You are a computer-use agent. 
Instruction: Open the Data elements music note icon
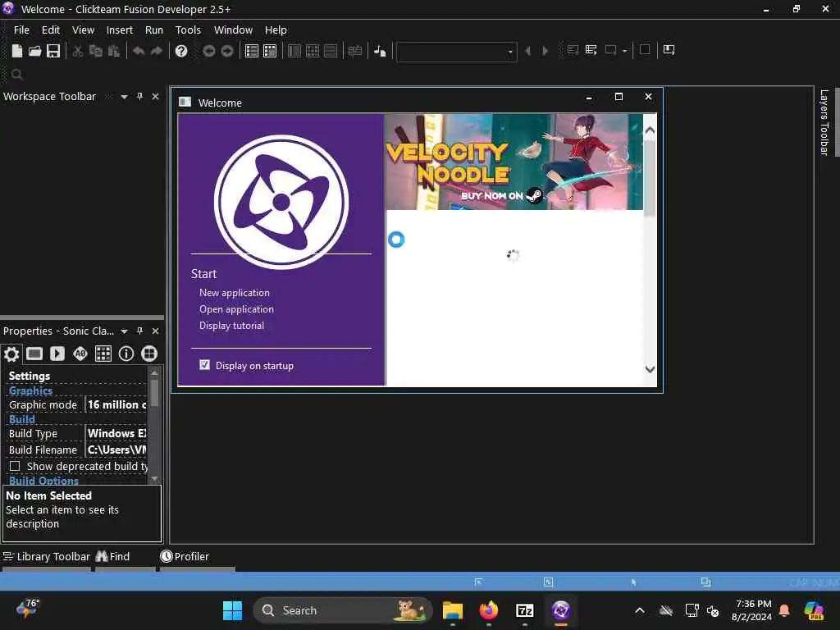[380, 51]
